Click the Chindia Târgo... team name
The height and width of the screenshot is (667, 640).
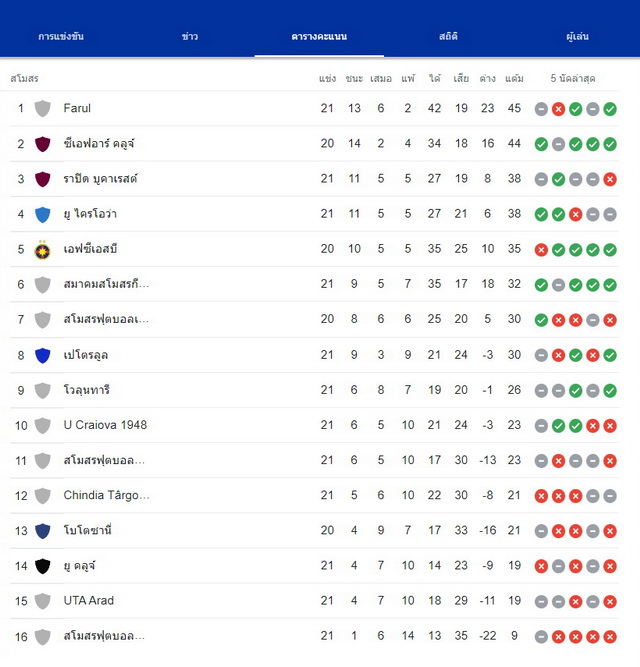click(106, 495)
